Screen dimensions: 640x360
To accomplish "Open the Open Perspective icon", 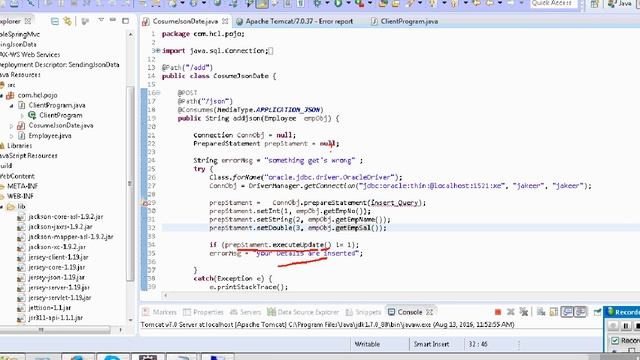I will click(x=595, y=4).
